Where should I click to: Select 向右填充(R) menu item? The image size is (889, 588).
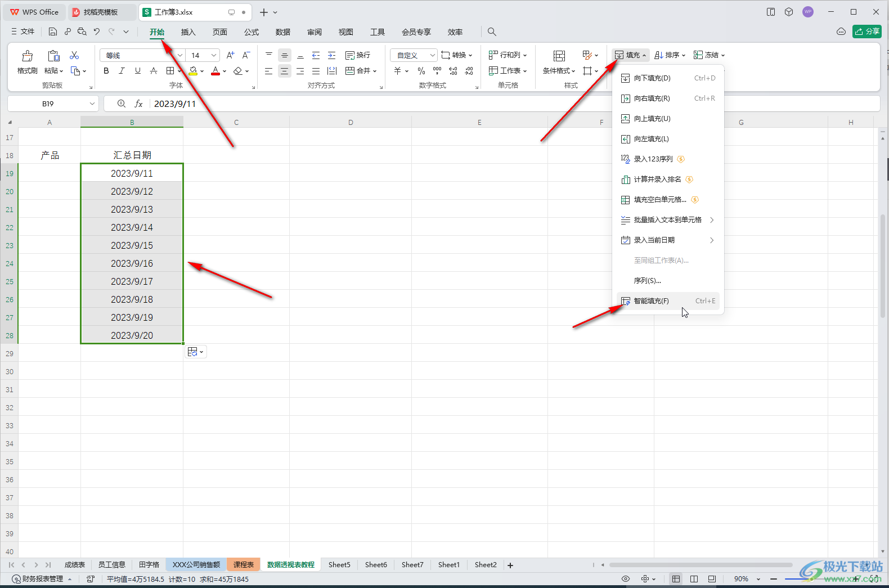click(668, 98)
